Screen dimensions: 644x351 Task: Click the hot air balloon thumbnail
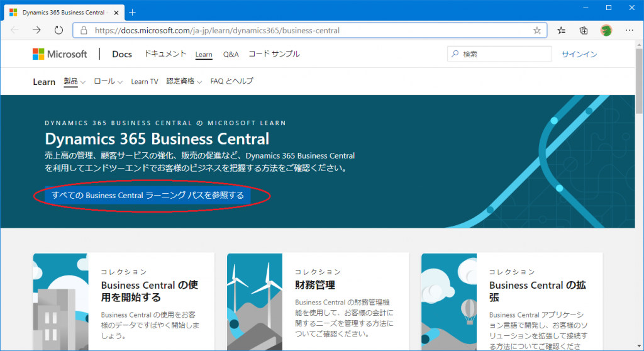click(x=449, y=302)
